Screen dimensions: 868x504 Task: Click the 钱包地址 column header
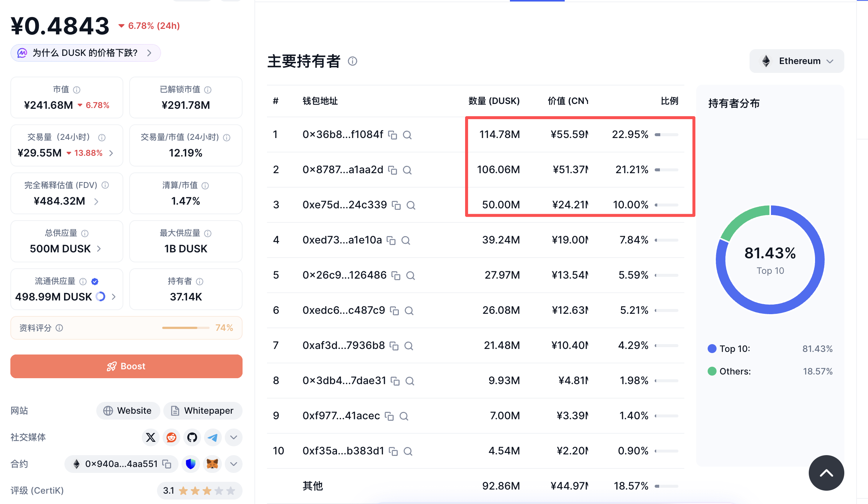coord(320,101)
